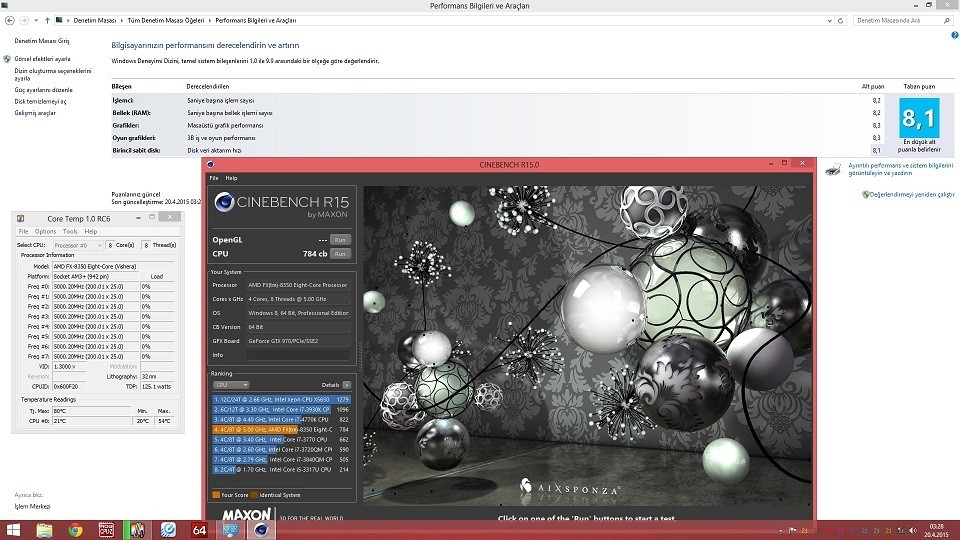
Task: Click the 8,1 base score tile
Action: (919, 118)
